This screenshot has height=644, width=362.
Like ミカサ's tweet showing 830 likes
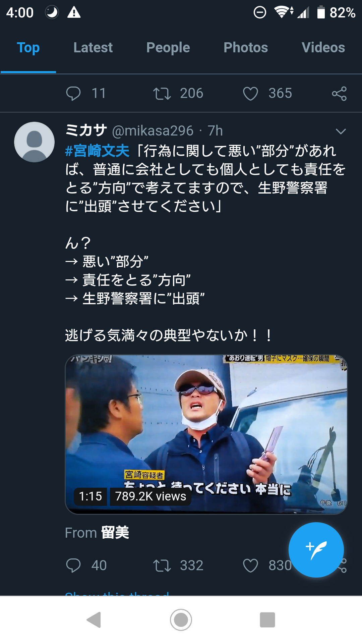pos(250,566)
